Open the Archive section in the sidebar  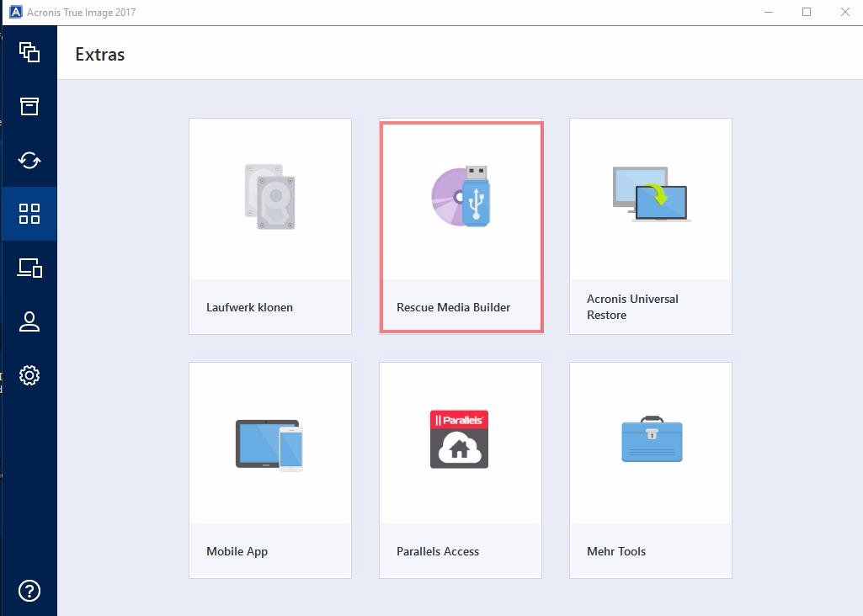[x=29, y=106]
